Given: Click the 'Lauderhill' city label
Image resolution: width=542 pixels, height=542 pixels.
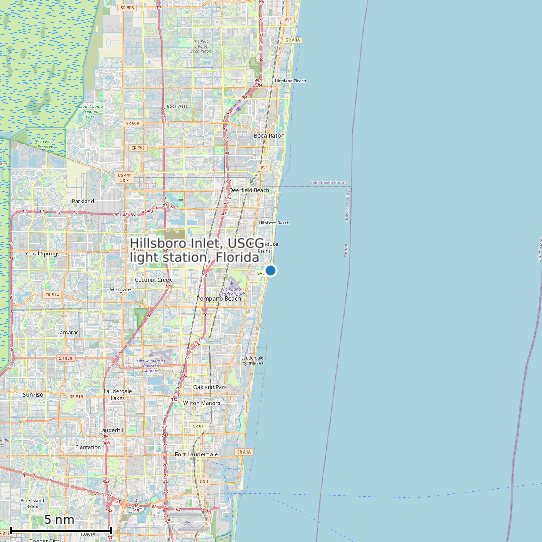Looking at the screenshot, I should click(x=113, y=430).
